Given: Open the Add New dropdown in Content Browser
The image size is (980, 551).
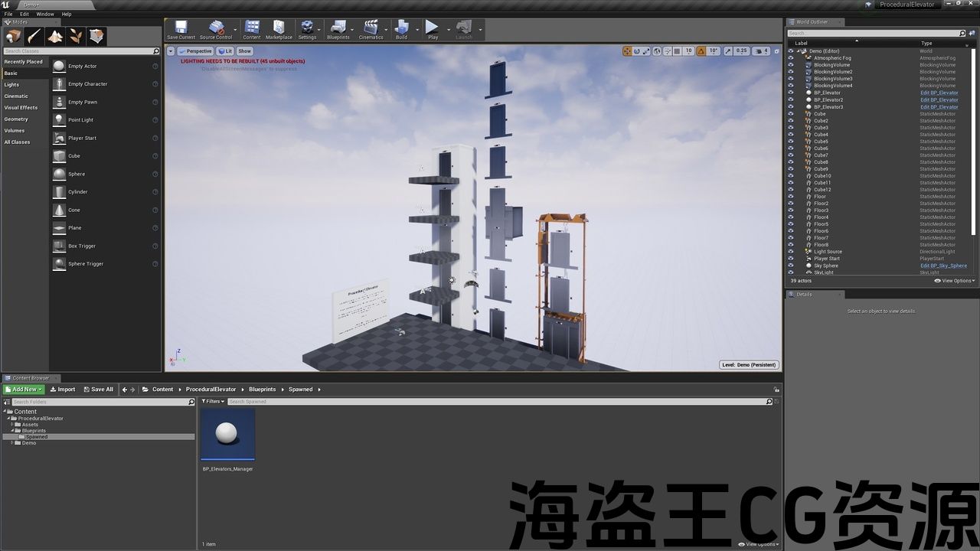Looking at the screenshot, I should tap(24, 390).
